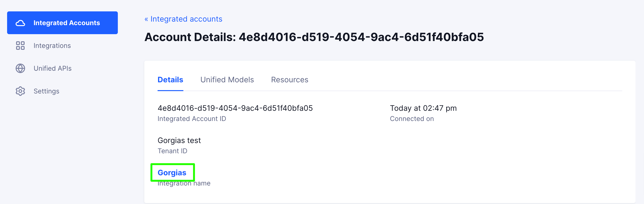Open the Integrated Accounts sidebar item
644x204 pixels.
62,23
